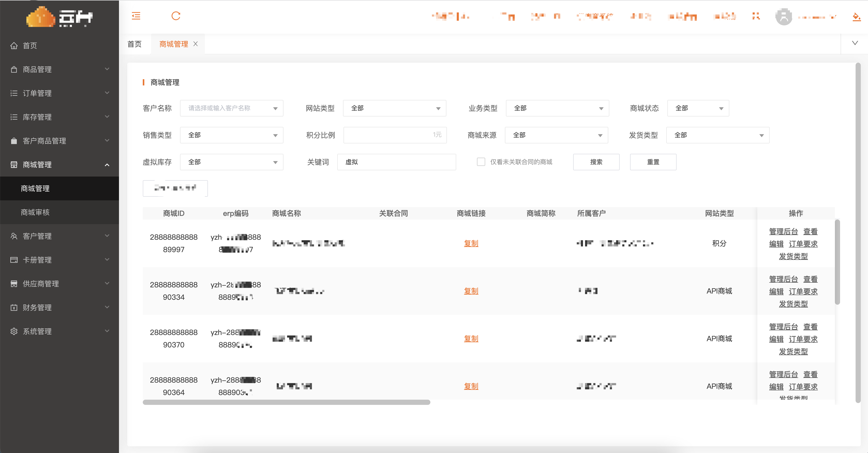Collapse 商城管理 sidebar section chevron

pyautogui.click(x=107, y=165)
